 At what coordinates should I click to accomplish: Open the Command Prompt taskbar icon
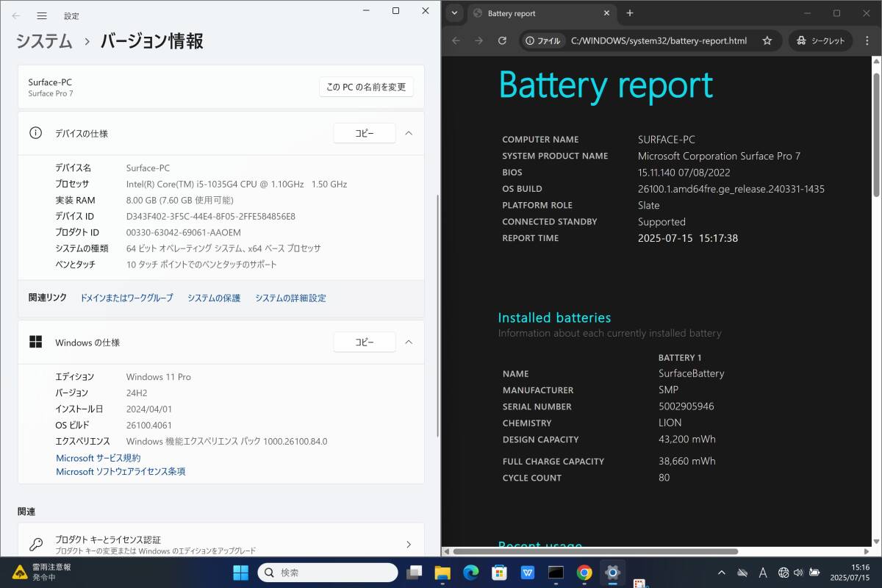click(556, 572)
